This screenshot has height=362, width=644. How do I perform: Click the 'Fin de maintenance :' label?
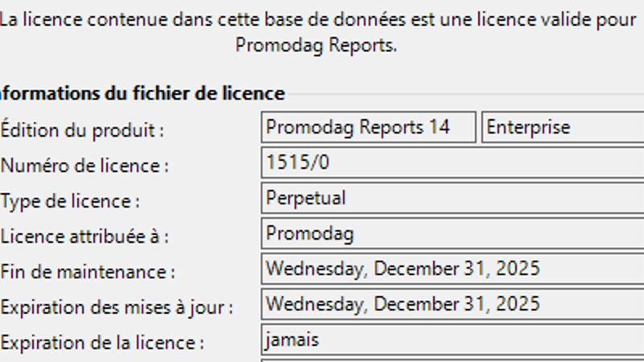[87, 272]
